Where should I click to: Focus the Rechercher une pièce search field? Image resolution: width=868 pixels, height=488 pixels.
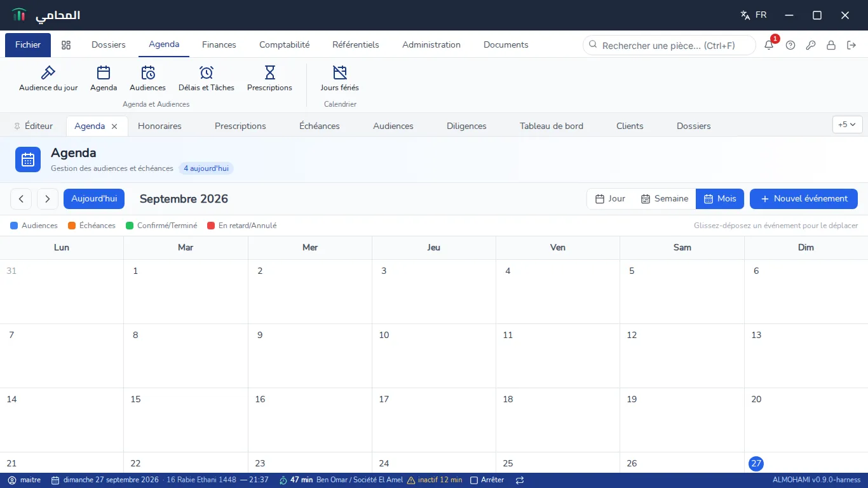669,45
